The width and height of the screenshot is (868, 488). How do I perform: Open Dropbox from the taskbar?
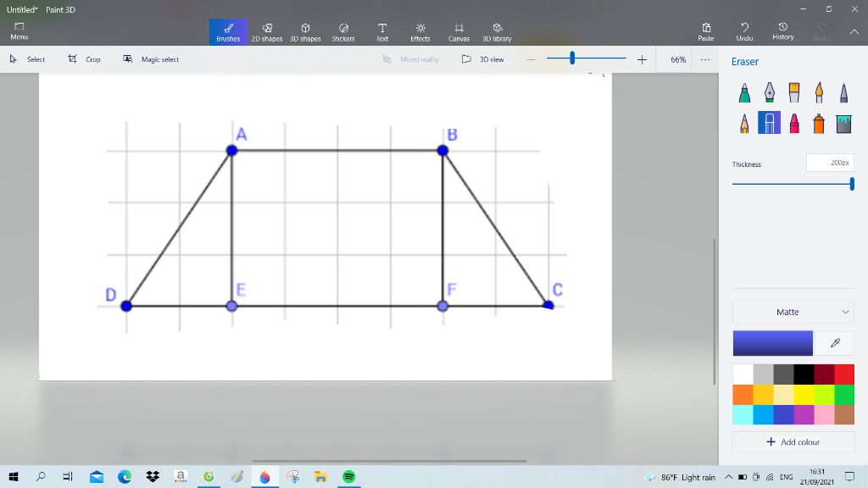(x=153, y=477)
